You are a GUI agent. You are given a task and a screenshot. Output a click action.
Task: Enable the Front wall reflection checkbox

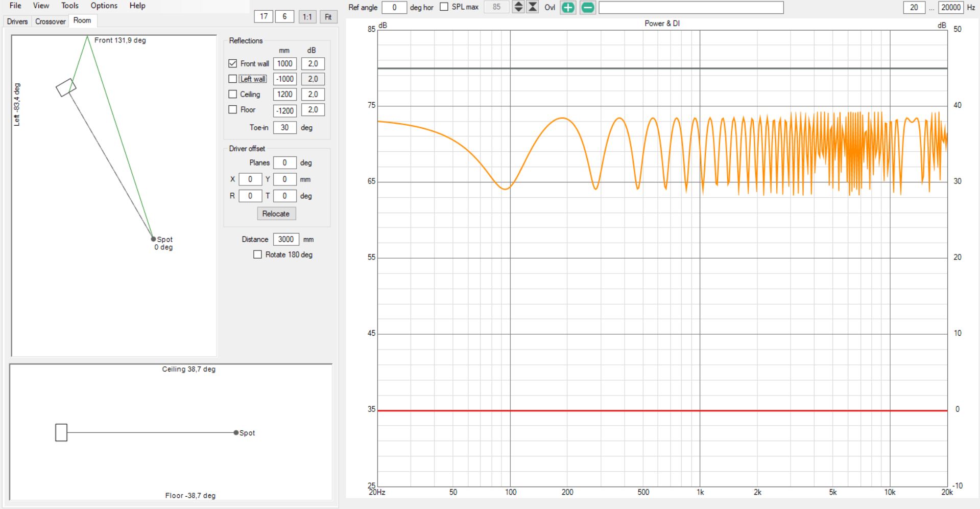(233, 63)
